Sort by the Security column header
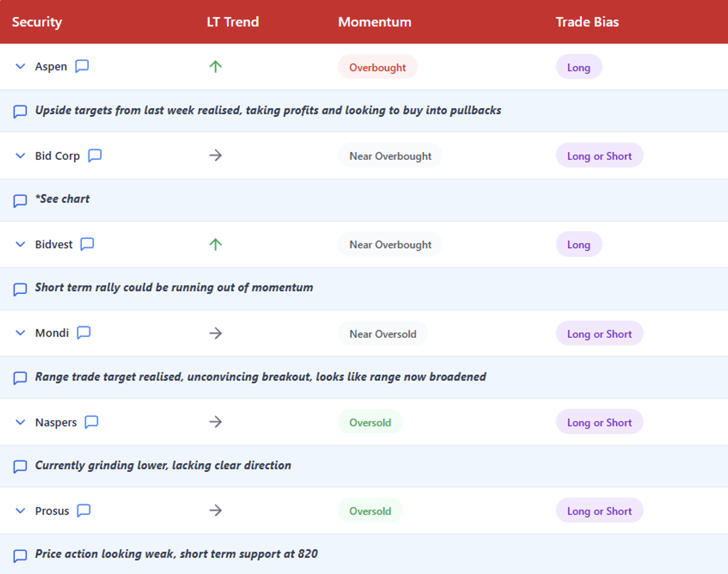The image size is (728, 574). pos(37,22)
